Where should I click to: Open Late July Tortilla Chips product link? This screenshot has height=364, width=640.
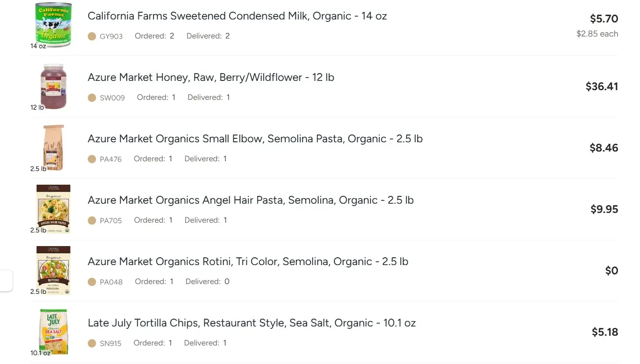(x=252, y=323)
